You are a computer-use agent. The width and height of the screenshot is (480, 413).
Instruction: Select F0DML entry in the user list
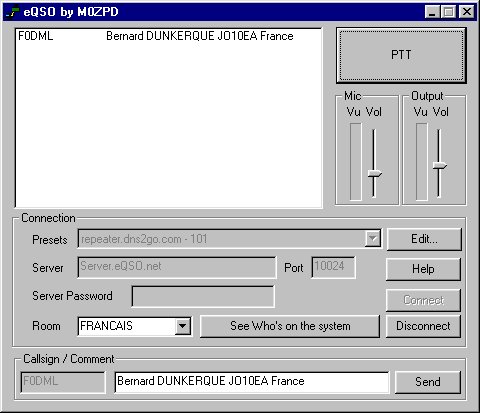[x=168, y=36]
